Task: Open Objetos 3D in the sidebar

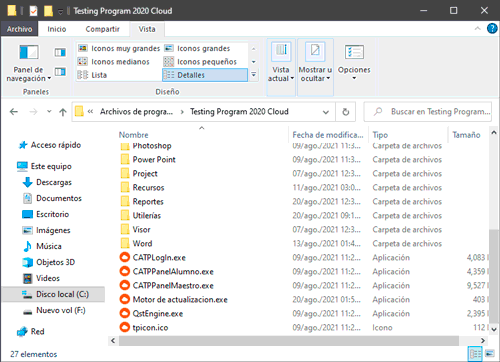Action: pyautogui.click(x=49, y=262)
